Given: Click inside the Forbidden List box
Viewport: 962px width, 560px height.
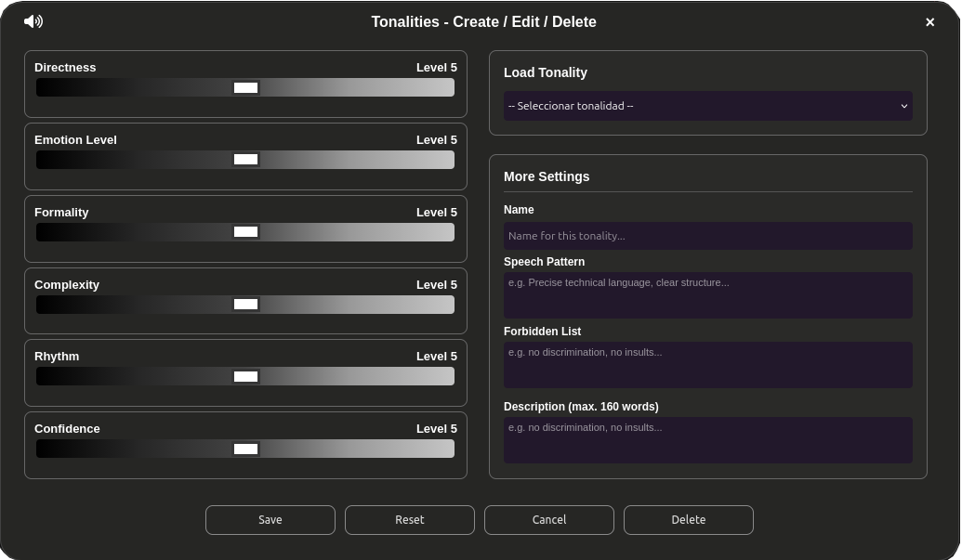Looking at the screenshot, I should tap(707, 364).
